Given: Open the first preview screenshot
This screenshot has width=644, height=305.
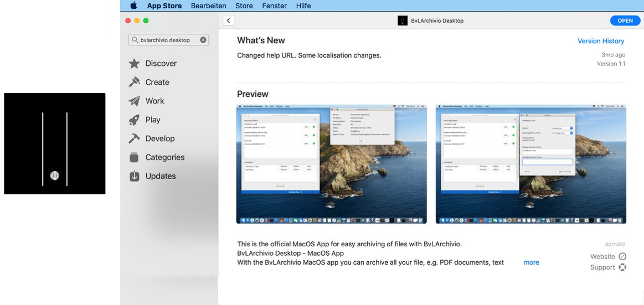Looking at the screenshot, I should click(x=332, y=164).
